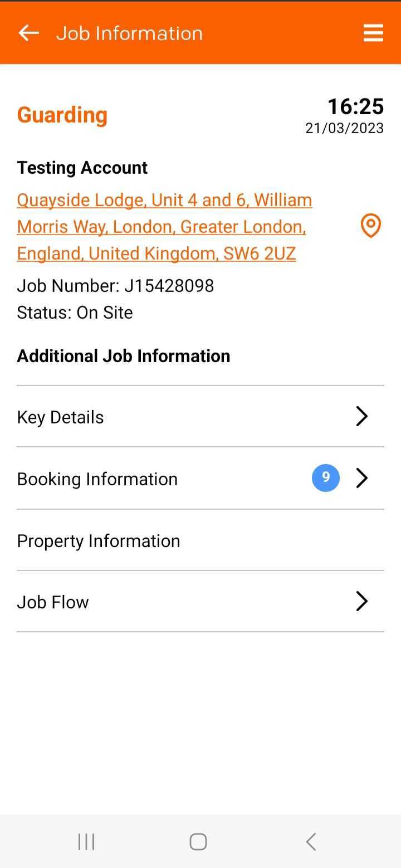
Task: Tap the Job Number J15428098 text
Action: click(x=115, y=285)
